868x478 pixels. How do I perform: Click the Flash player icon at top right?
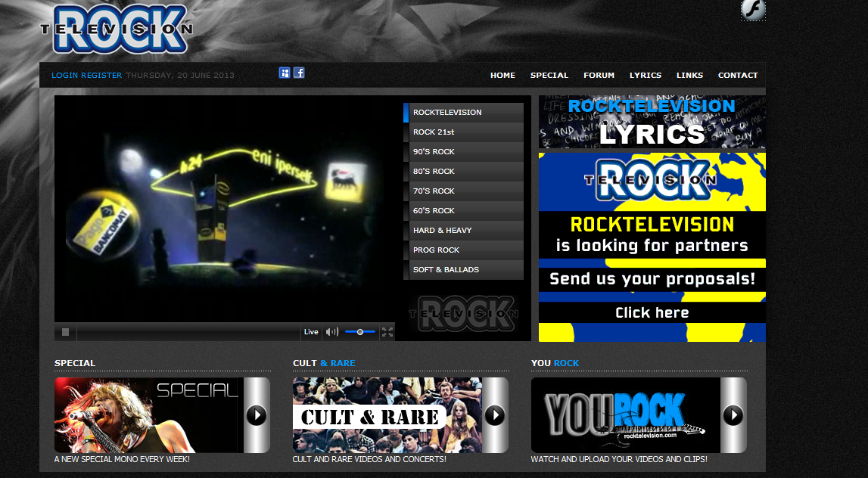click(753, 9)
